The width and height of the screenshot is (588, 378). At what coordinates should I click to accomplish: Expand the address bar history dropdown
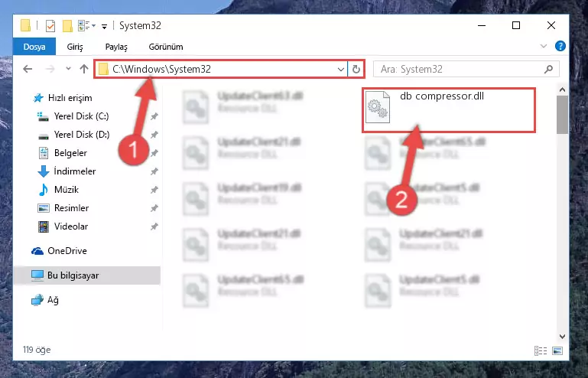340,69
